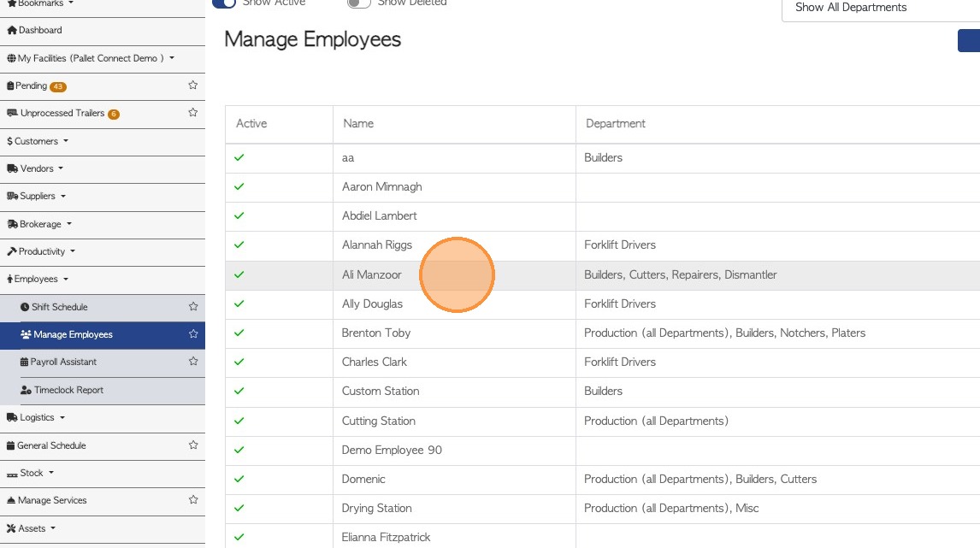Expand the My Facilities dropdown
980x548 pixels.
[x=91, y=58]
